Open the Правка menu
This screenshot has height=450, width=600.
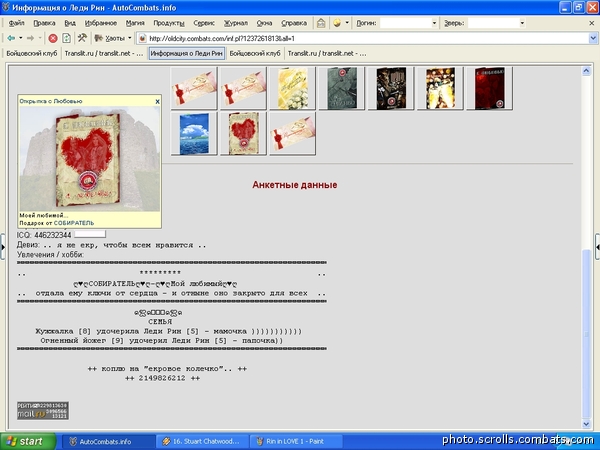pos(44,23)
